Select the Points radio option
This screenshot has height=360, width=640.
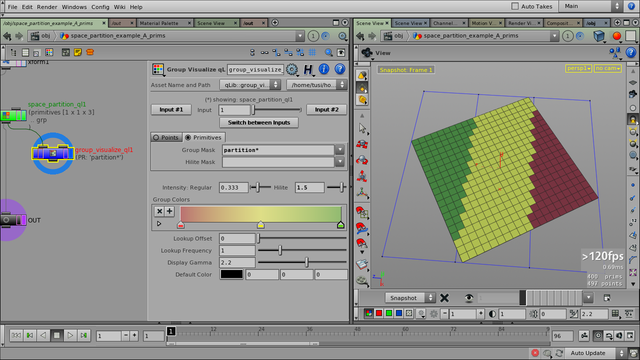(x=166, y=138)
